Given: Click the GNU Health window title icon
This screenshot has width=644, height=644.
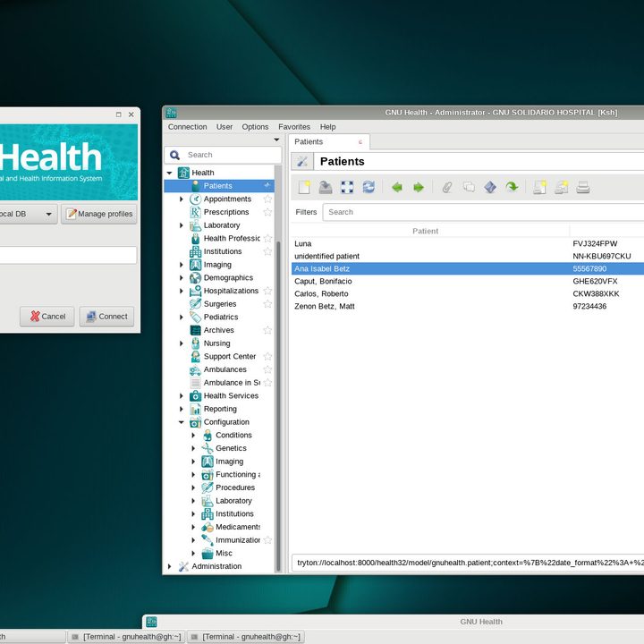Looking at the screenshot, I should pyautogui.click(x=171, y=113).
